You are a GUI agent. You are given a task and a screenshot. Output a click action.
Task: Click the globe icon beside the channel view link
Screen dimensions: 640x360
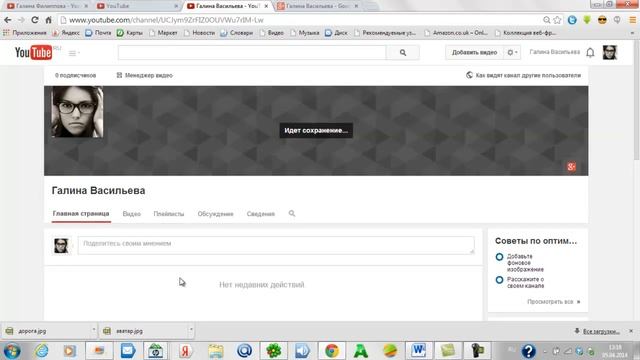coord(469,75)
